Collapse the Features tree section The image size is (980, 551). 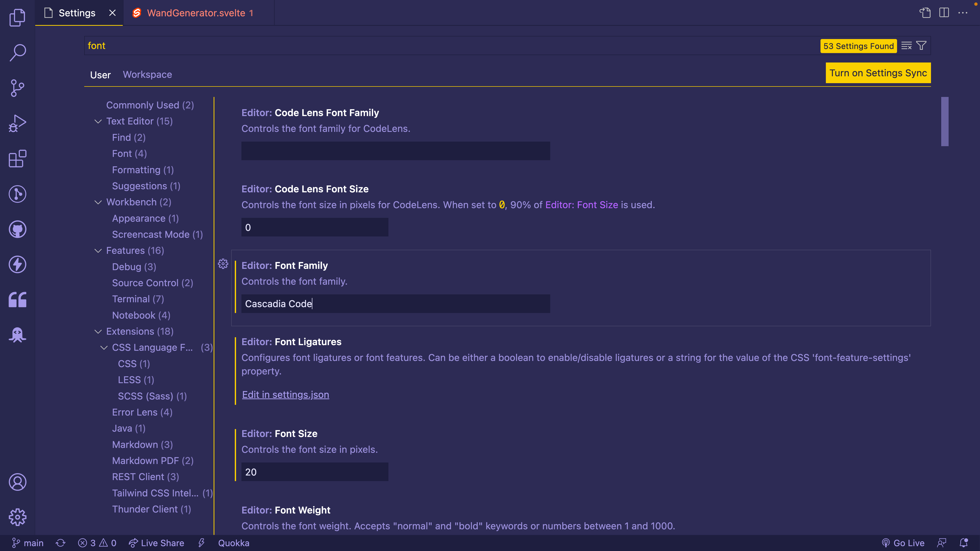(98, 251)
